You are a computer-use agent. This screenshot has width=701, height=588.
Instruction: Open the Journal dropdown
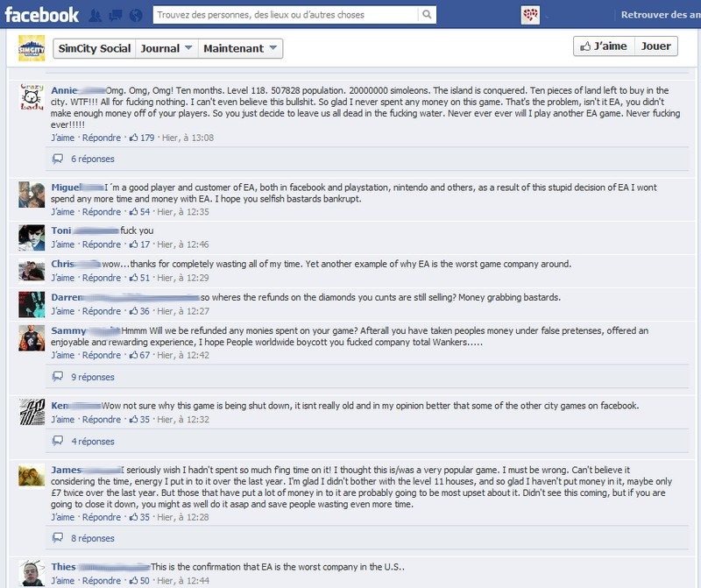click(x=166, y=48)
